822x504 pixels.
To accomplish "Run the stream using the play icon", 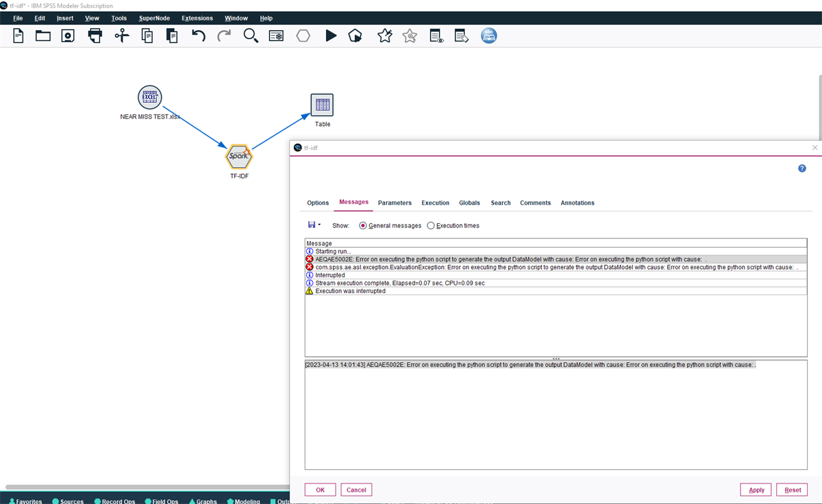I will pos(331,35).
